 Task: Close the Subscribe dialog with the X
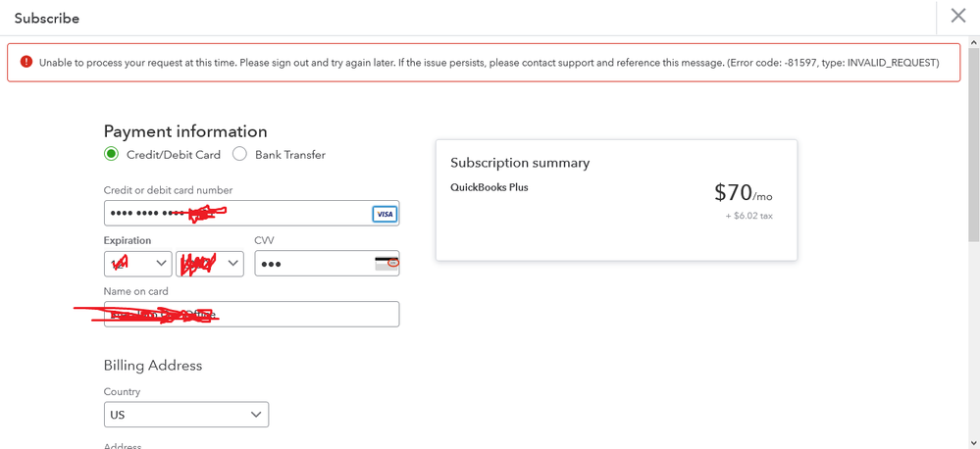tap(957, 17)
